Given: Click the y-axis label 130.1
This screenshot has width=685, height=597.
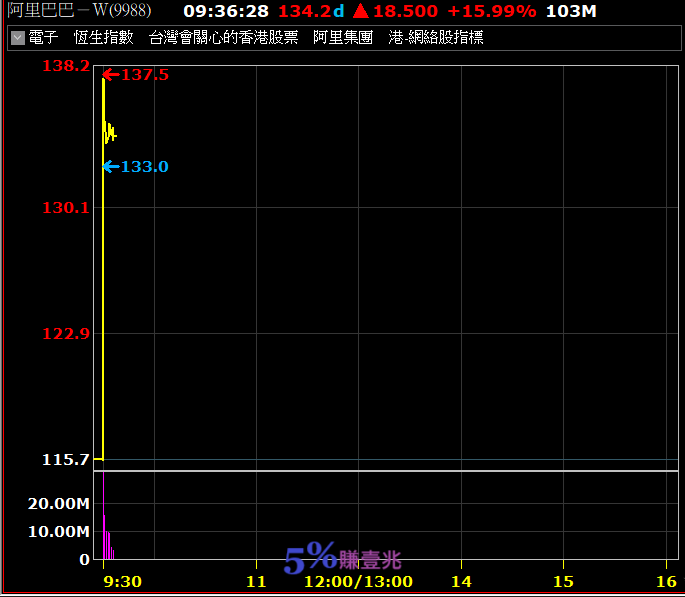Looking at the screenshot, I should [x=66, y=207].
